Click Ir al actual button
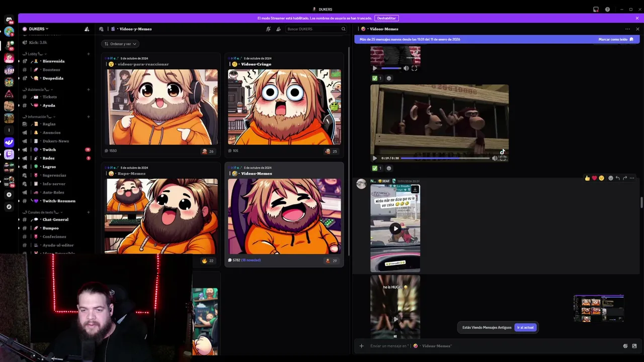 click(525, 327)
